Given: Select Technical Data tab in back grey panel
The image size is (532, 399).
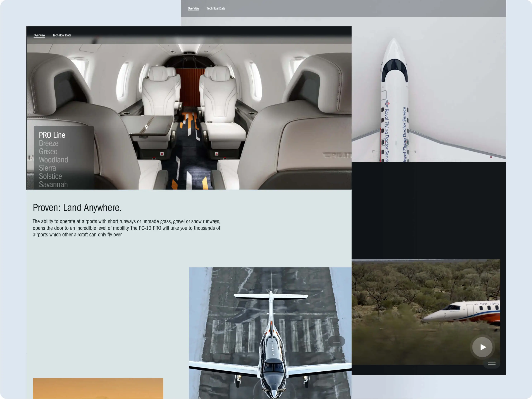Looking at the screenshot, I should click(x=216, y=8).
